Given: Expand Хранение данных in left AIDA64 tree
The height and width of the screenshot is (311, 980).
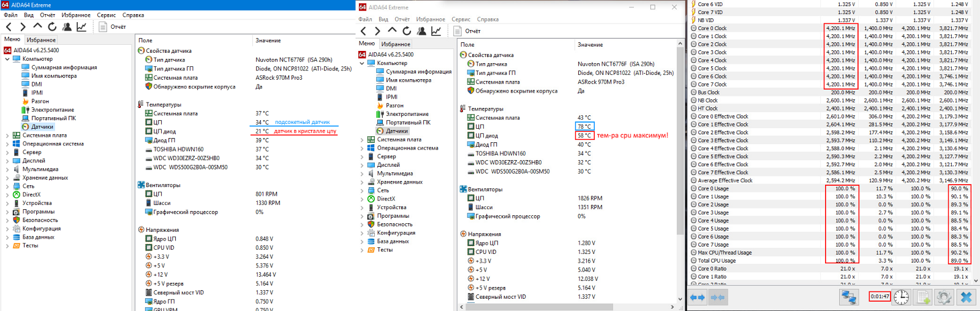Looking at the screenshot, I should click(x=7, y=178).
